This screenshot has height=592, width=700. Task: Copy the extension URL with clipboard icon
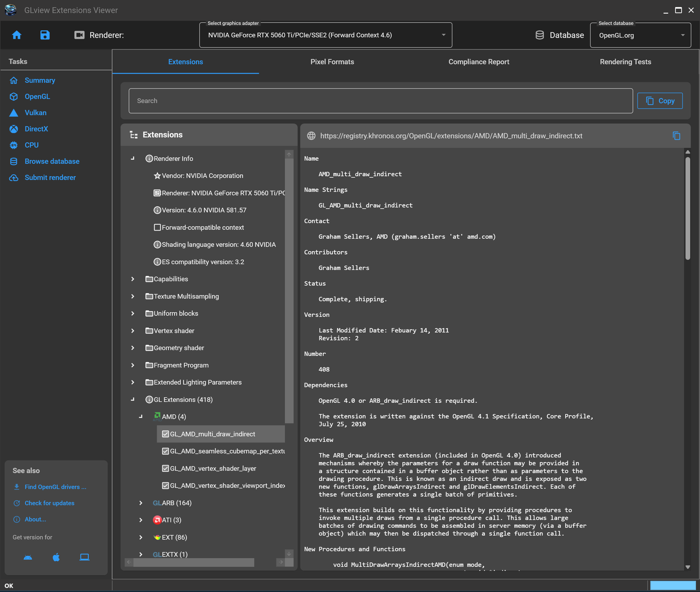676,136
